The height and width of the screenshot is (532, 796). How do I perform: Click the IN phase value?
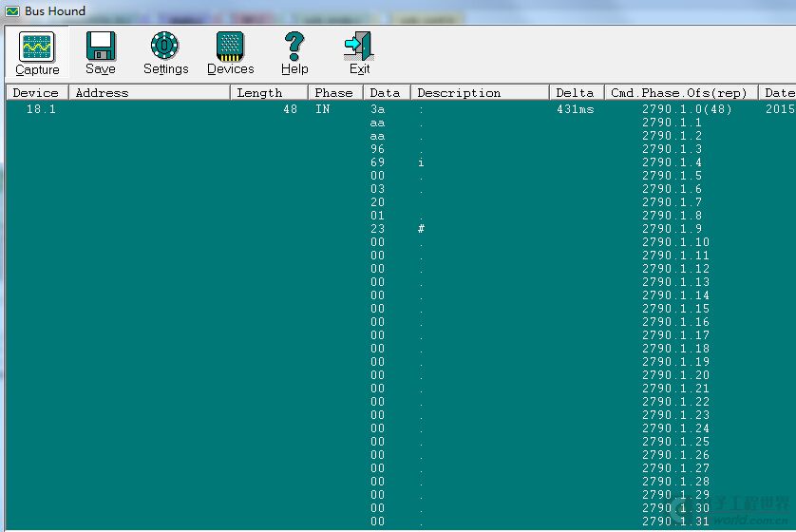click(x=322, y=109)
